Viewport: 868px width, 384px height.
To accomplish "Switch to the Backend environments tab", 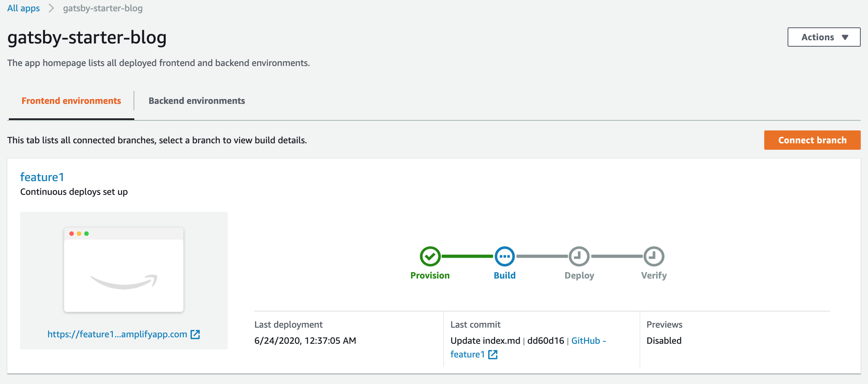I will click(x=197, y=101).
